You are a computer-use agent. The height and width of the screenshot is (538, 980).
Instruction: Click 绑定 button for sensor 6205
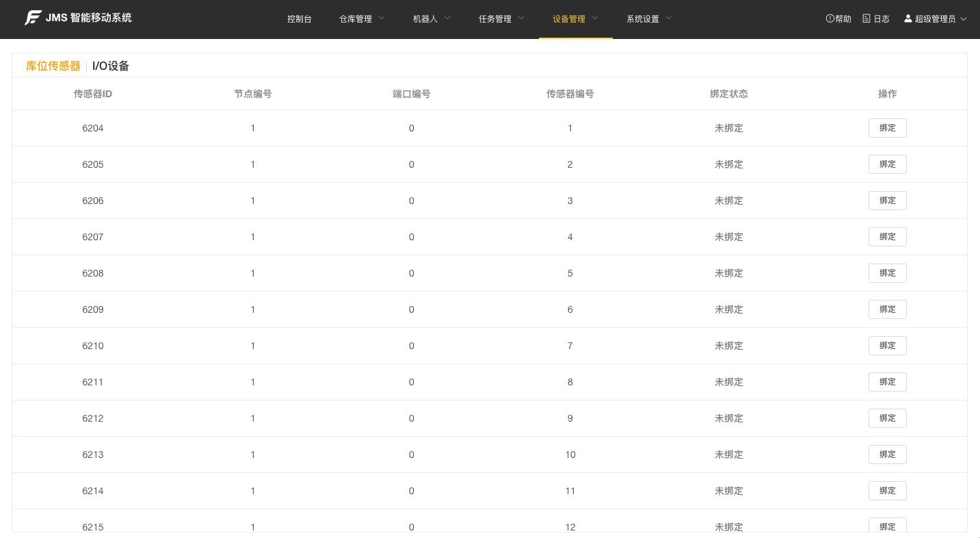tap(887, 164)
